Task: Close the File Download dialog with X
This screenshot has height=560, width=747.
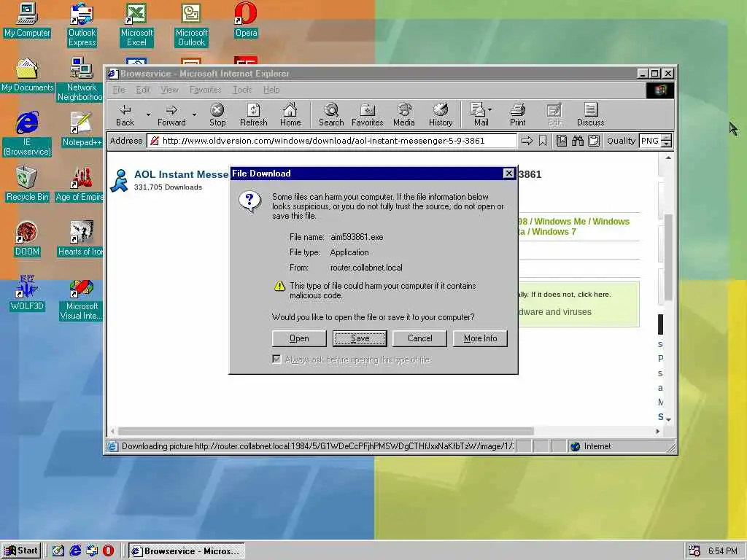Action: (508, 174)
